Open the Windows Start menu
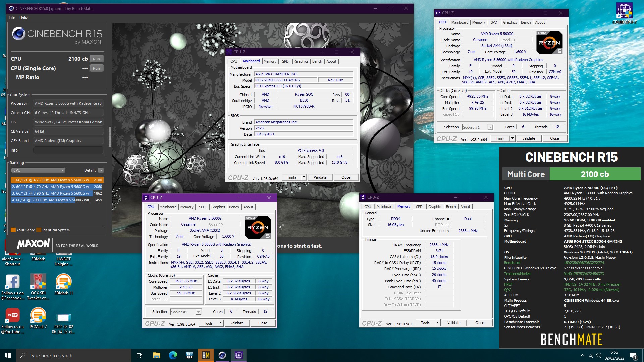The width and height of the screenshot is (644, 362). point(8,355)
